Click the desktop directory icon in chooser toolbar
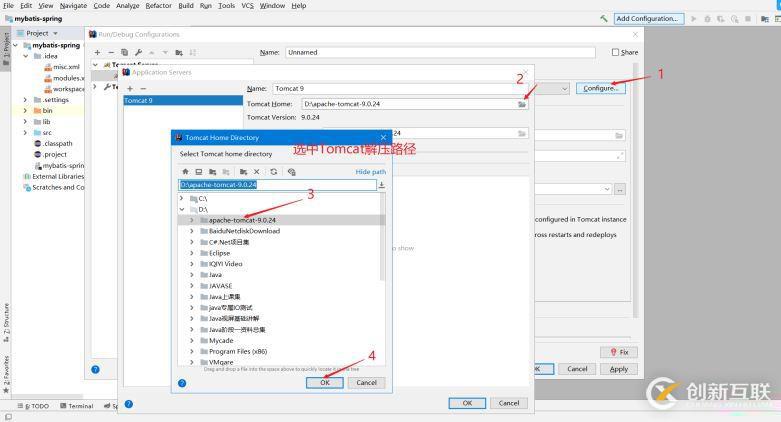 [x=199, y=171]
